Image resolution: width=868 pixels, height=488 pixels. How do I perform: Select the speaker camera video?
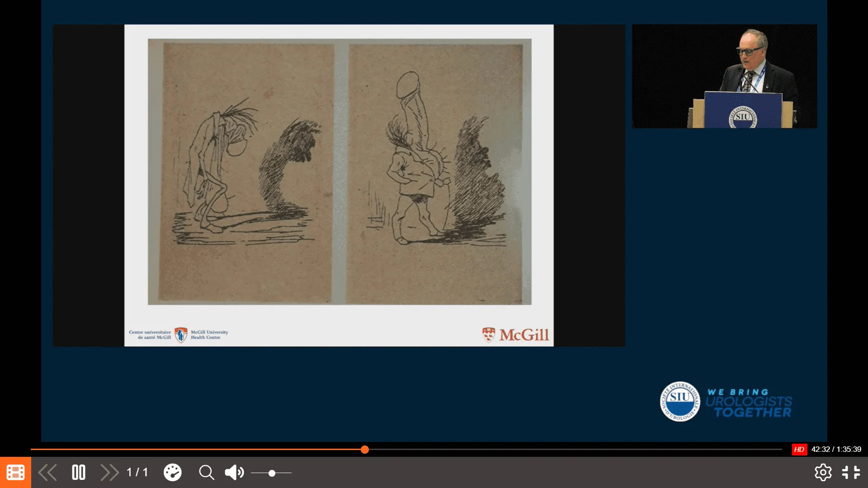click(x=724, y=76)
